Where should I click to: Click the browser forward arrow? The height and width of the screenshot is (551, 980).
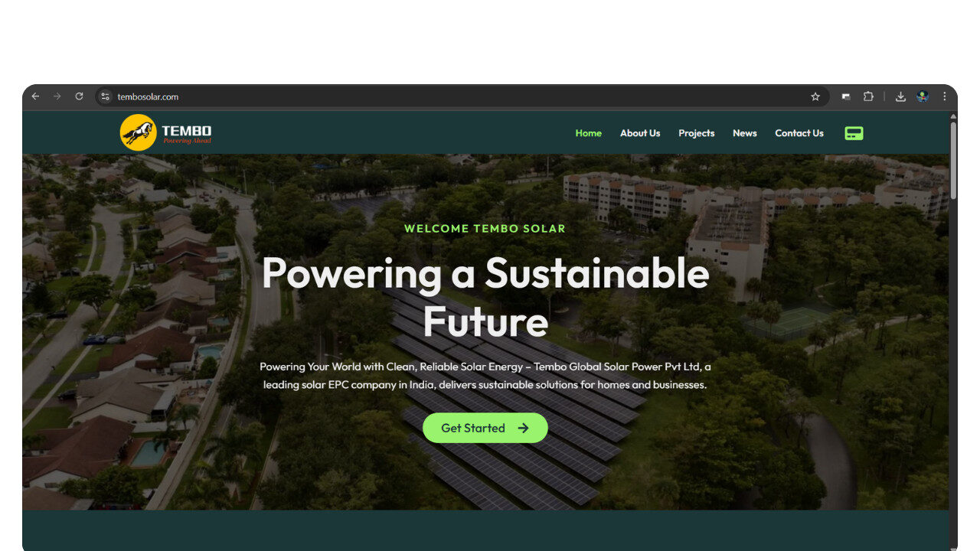point(57,96)
